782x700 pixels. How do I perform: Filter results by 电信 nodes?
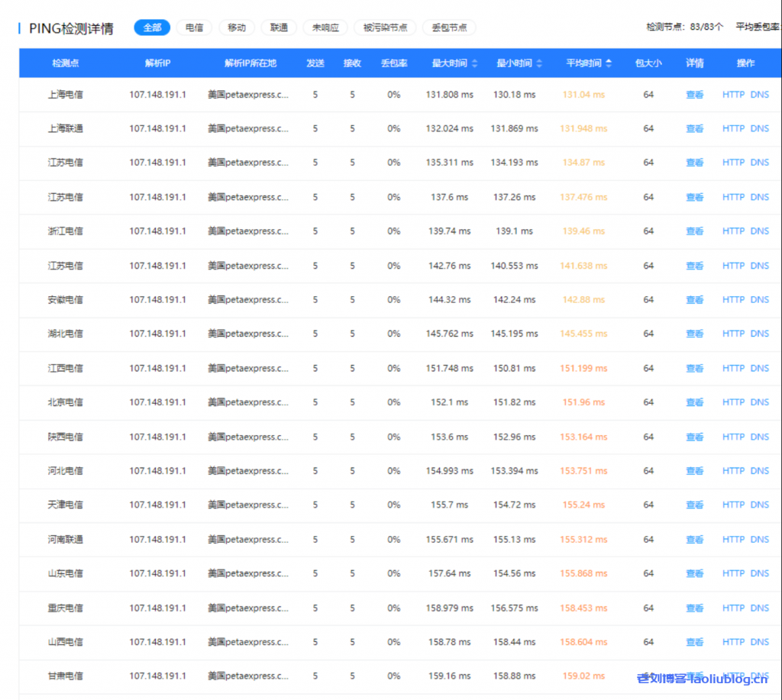click(x=194, y=27)
